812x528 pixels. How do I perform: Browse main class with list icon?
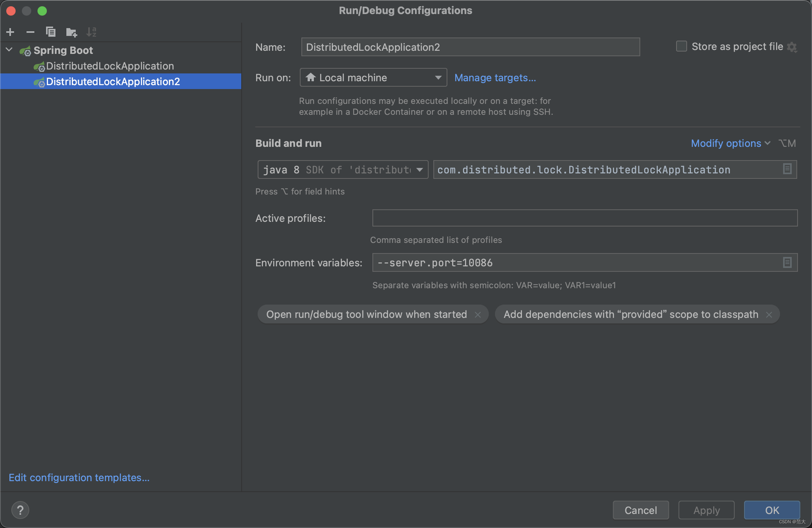click(x=787, y=169)
